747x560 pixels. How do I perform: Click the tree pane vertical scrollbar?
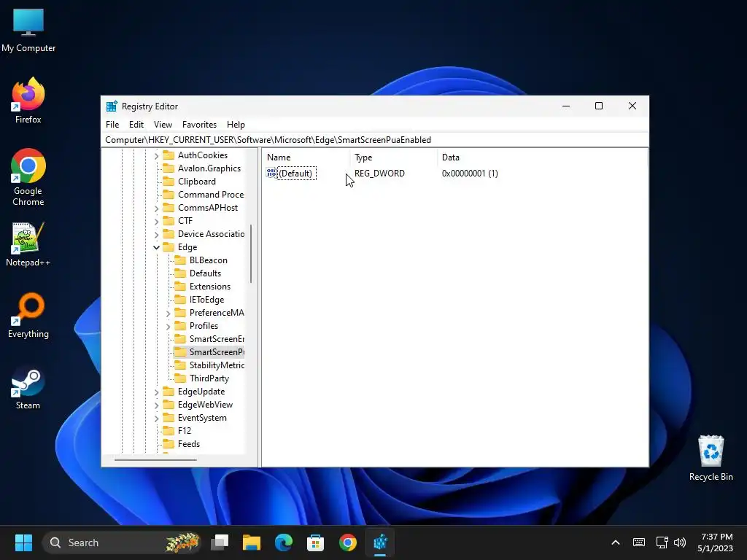[251, 254]
